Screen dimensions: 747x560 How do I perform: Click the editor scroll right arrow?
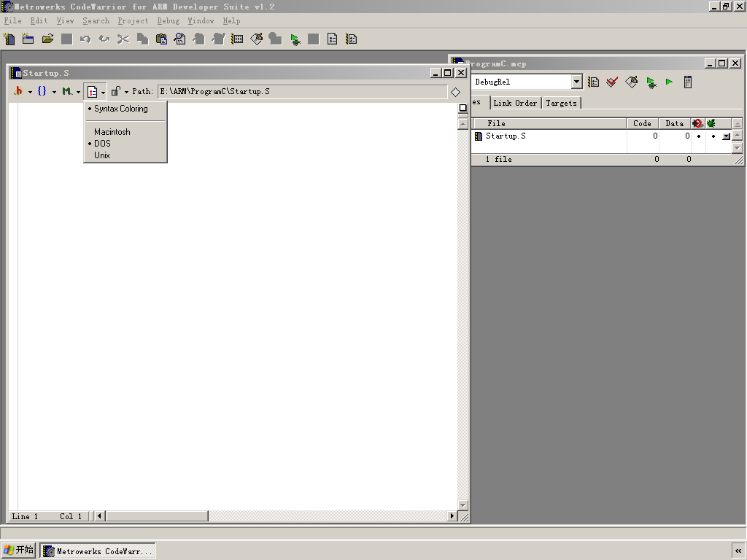[x=452, y=516]
